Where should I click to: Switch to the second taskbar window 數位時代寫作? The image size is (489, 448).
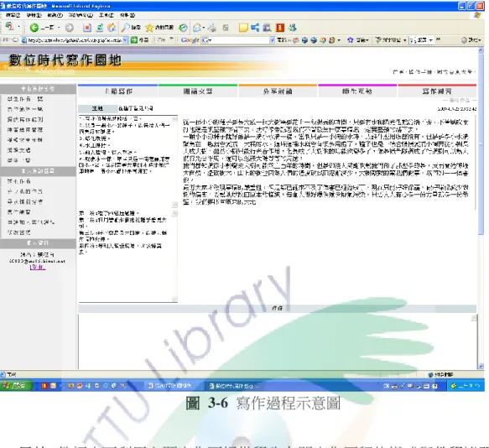coord(234,386)
